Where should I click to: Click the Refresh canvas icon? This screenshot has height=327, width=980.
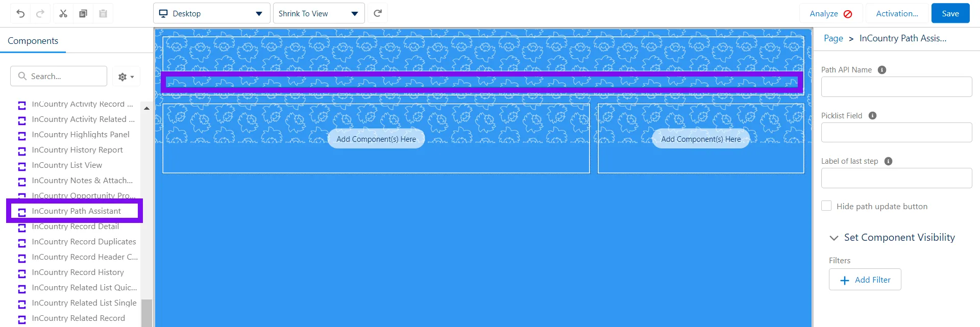pos(378,13)
